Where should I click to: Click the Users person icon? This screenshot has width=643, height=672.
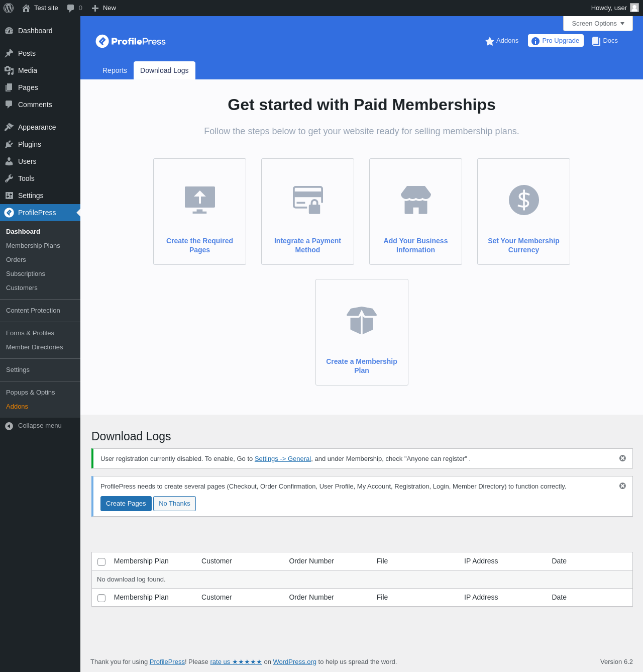(9, 161)
